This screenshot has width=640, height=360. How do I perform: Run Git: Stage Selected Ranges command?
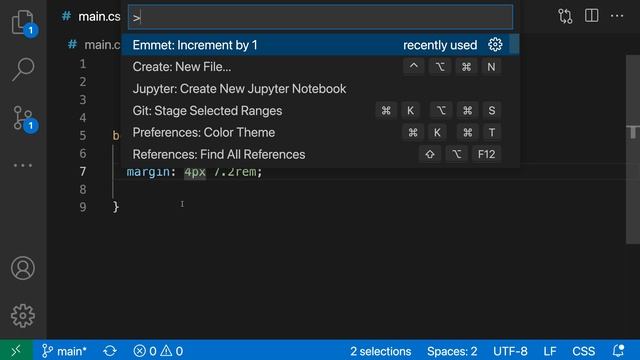(x=320, y=111)
